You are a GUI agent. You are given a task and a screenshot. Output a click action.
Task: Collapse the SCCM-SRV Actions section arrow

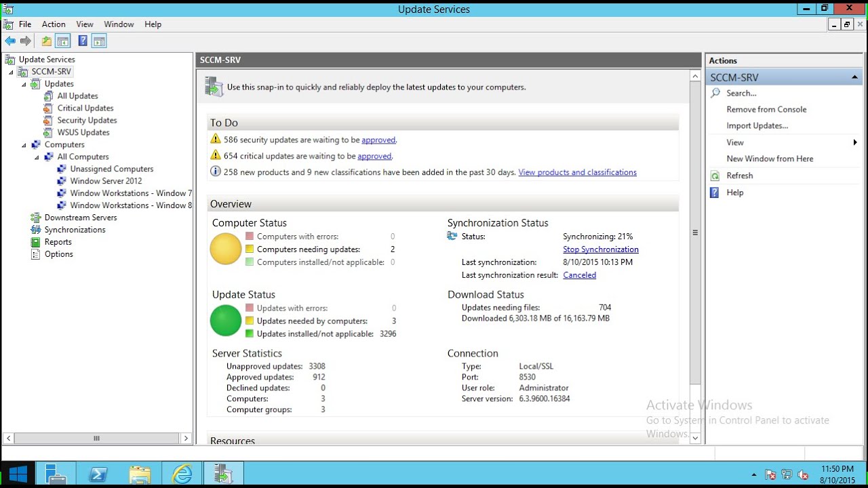point(854,77)
